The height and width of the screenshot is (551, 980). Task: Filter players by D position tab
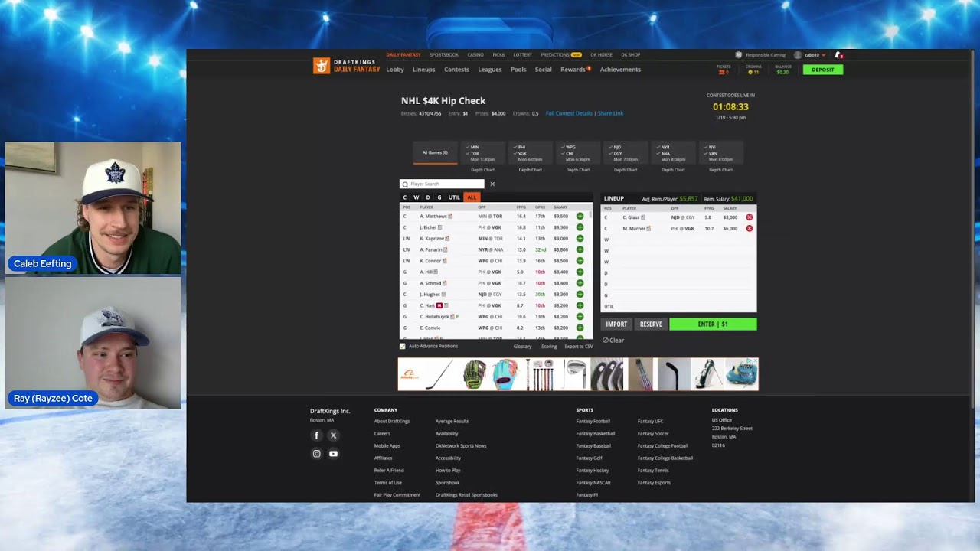(x=427, y=197)
